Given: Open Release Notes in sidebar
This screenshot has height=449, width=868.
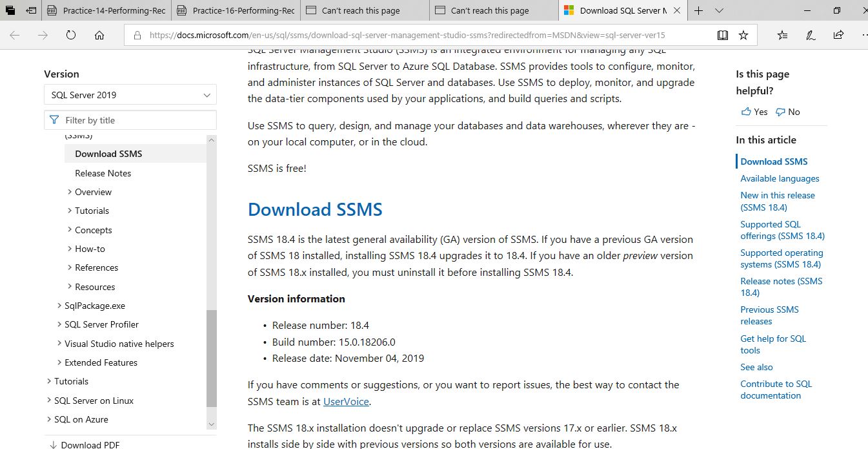Looking at the screenshot, I should (103, 173).
